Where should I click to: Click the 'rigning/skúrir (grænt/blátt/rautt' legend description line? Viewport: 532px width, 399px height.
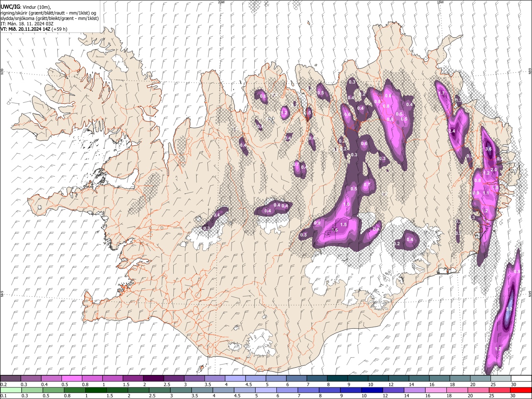click(x=48, y=13)
